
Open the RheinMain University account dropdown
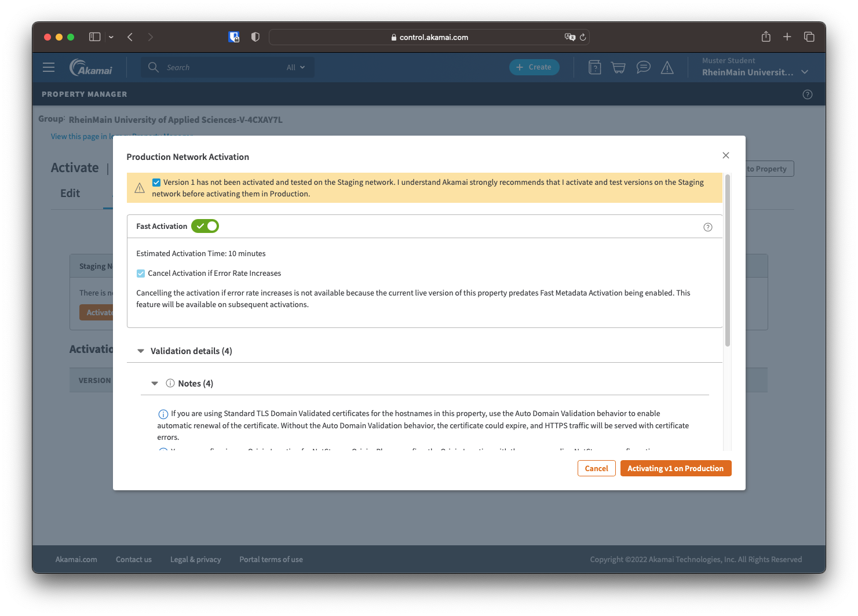tap(804, 72)
